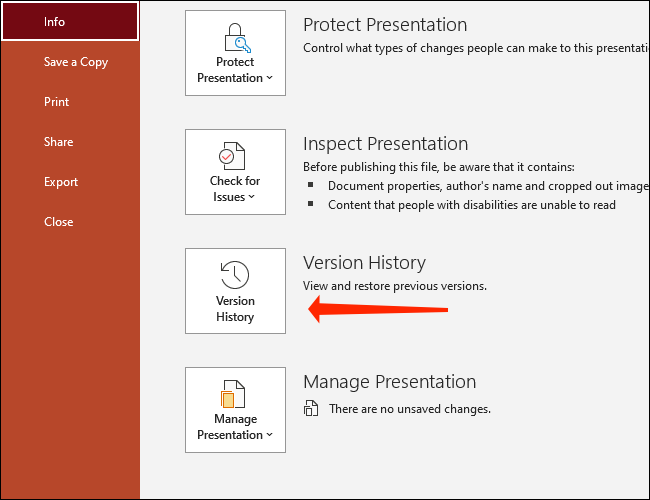Click the Manage Presentation file icon

point(235,393)
